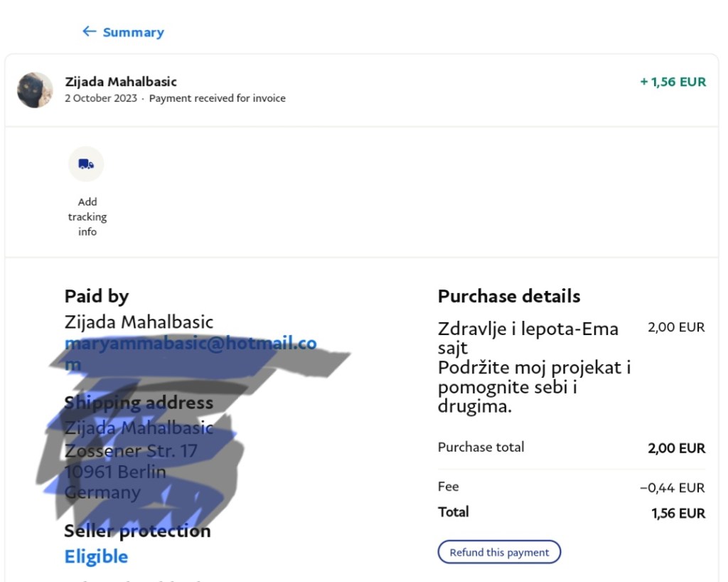Select the 'Add tracking info' label
This screenshot has width=728, height=582.
[87, 216]
